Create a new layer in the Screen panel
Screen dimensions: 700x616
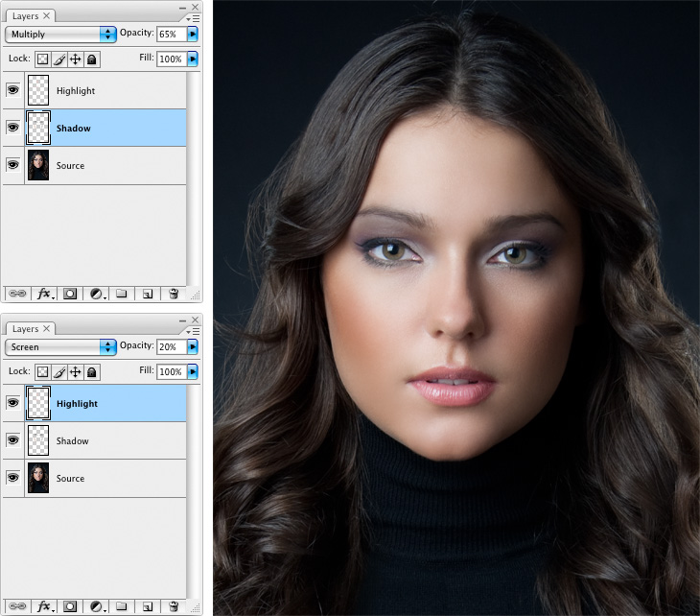click(148, 606)
